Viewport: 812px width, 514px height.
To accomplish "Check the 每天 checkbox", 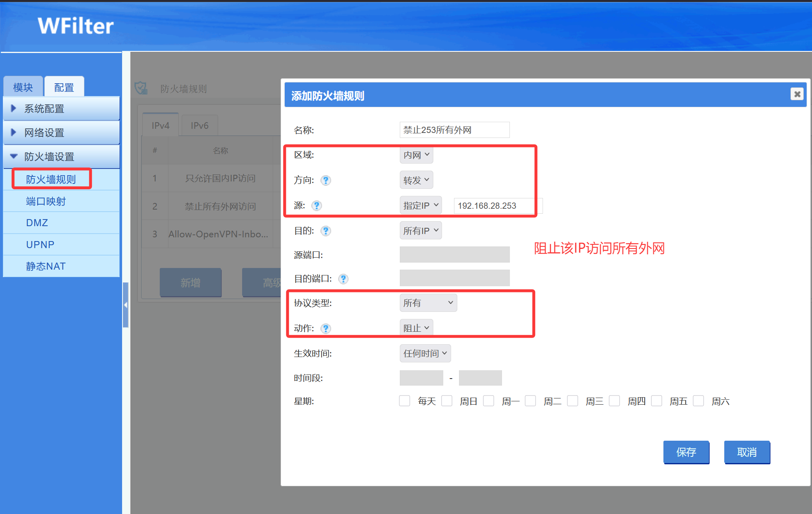I will coord(404,401).
